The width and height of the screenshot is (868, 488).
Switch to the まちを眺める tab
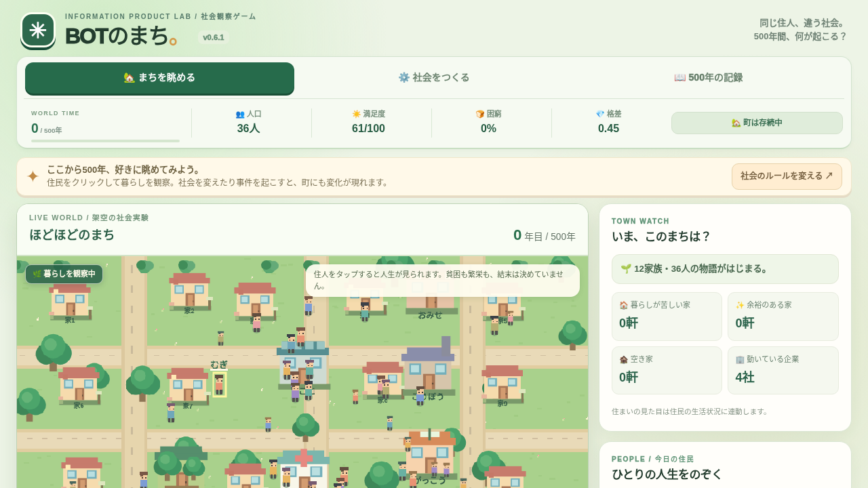pos(159,78)
